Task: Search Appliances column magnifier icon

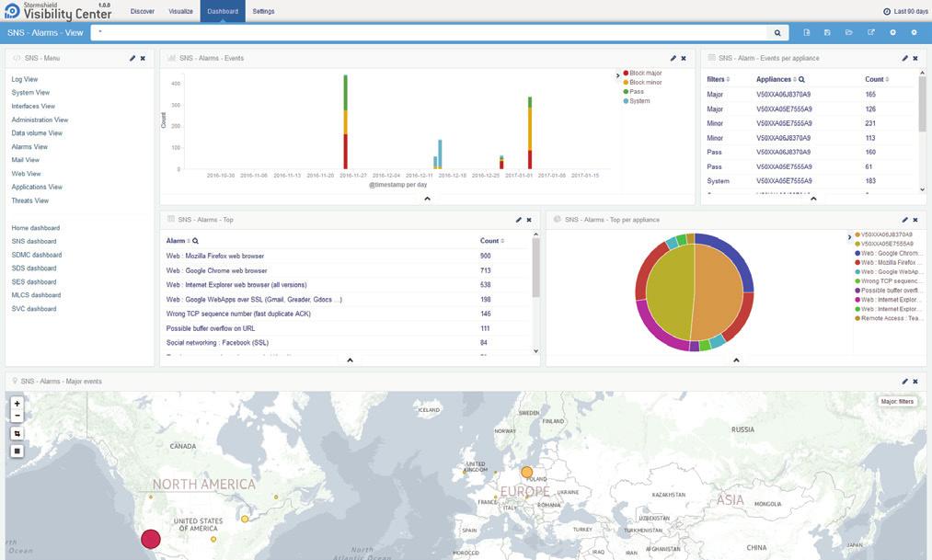Action: click(x=801, y=80)
